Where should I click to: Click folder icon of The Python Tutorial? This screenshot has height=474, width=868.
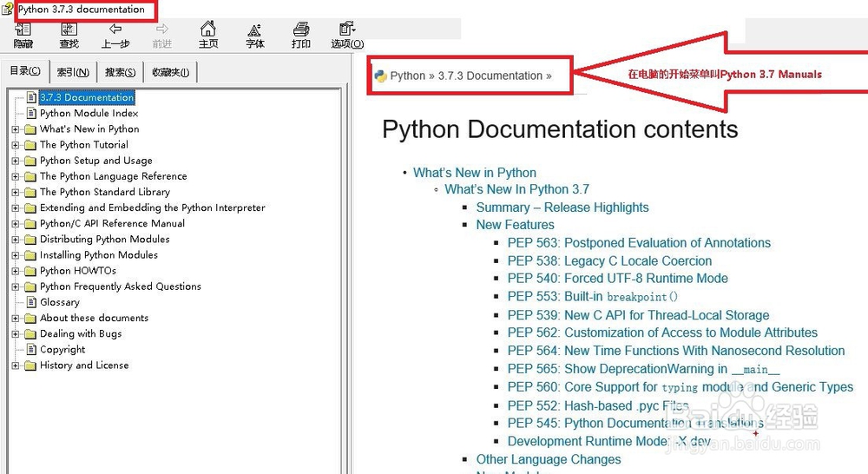[30, 145]
